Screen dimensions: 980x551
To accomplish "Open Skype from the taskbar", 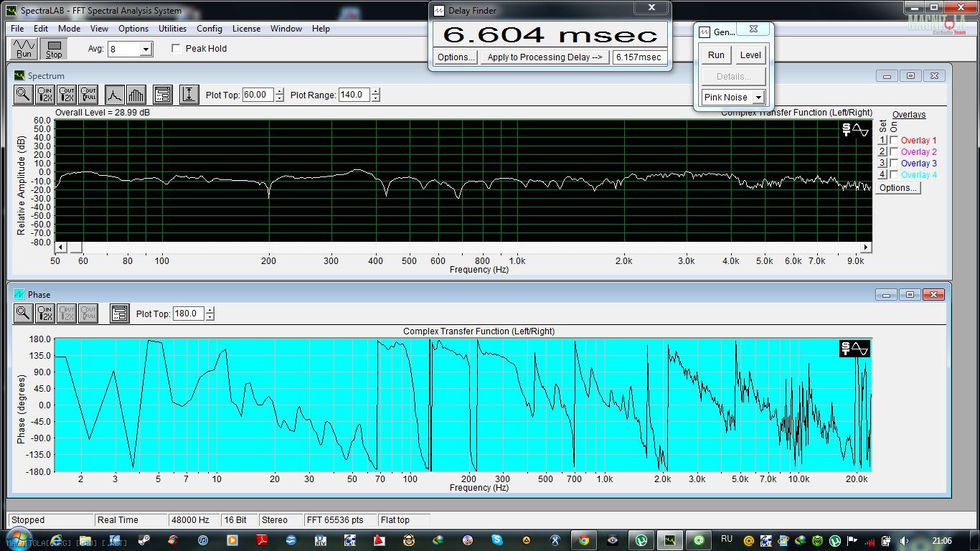I will pos(497,540).
